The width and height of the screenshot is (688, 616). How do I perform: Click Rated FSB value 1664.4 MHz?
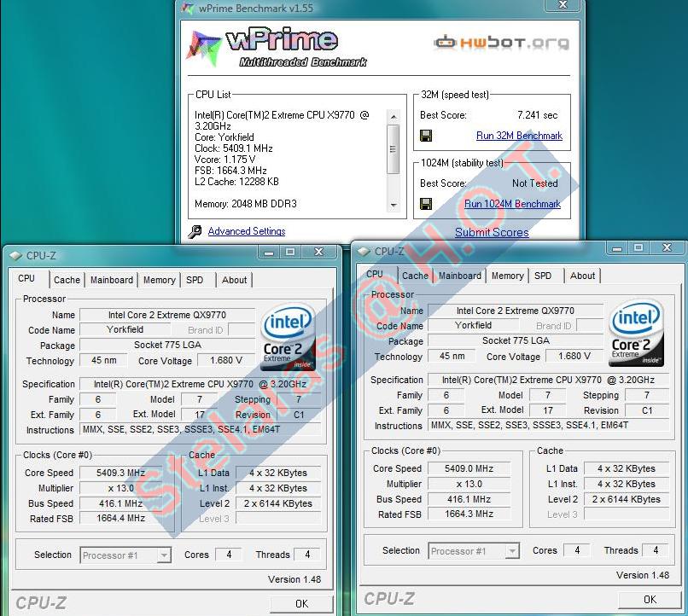(x=120, y=518)
